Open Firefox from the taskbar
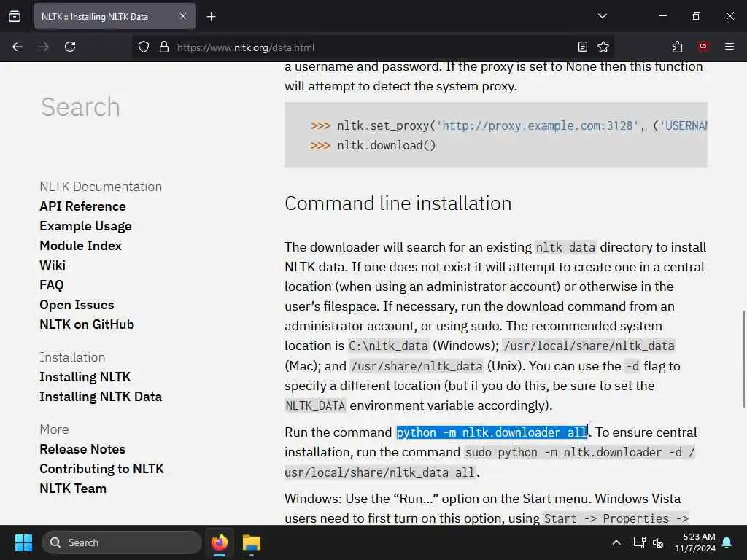This screenshot has height=560, width=747. click(220, 542)
